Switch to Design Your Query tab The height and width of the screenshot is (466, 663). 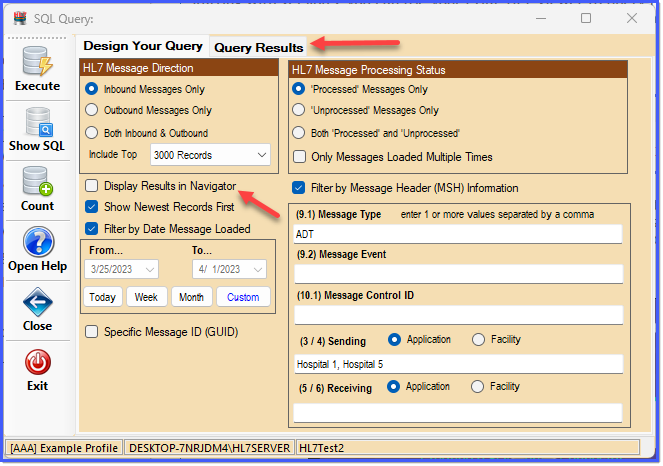[143, 46]
